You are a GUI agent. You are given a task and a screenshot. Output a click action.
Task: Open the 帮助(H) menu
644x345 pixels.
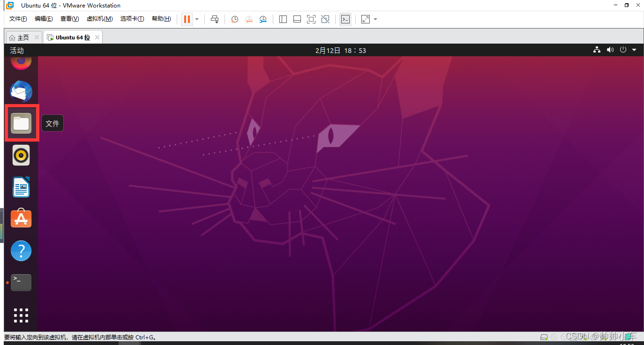pos(161,19)
